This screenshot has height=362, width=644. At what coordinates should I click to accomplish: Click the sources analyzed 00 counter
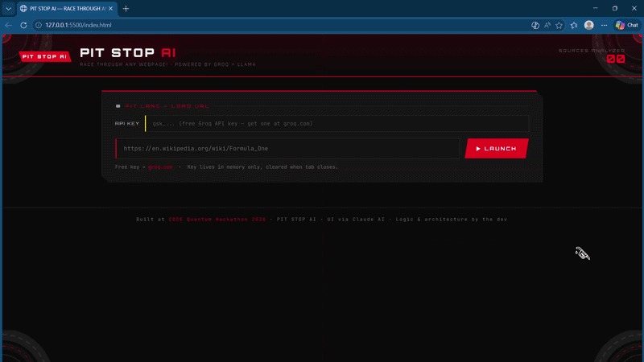(x=616, y=59)
